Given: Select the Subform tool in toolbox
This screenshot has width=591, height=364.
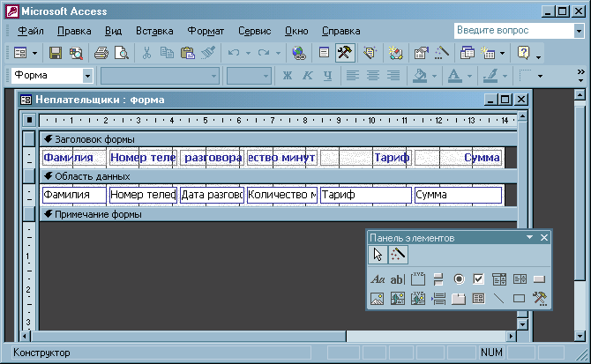Looking at the screenshot, I should coord(479,299).
